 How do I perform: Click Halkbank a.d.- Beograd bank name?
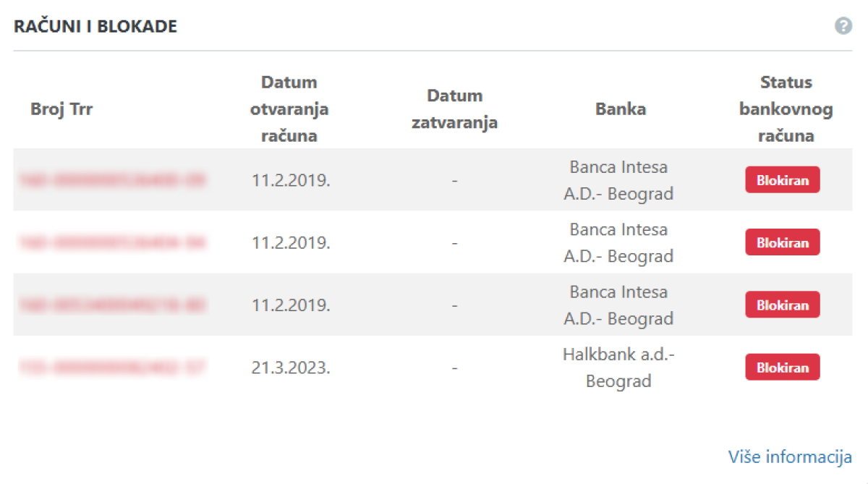pyautogui.click(x=618, y=368)
